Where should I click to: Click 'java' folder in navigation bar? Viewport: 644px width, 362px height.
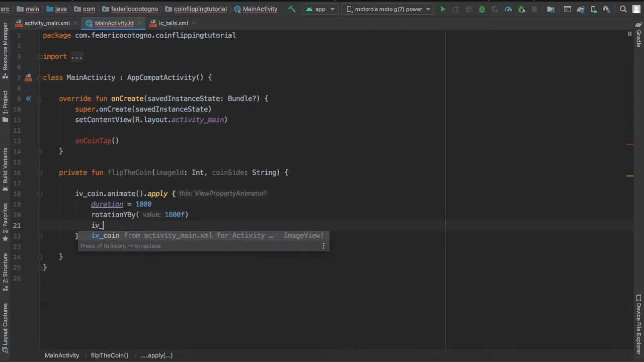tap(56, 9)
